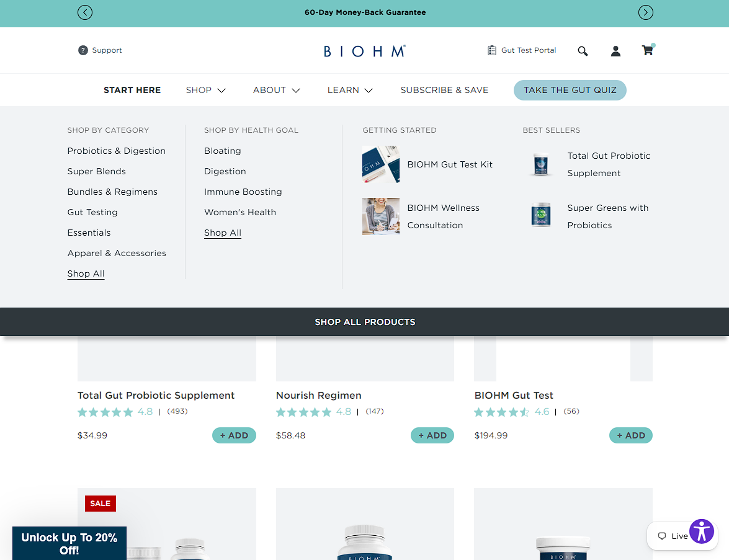
Task: Open BIOHM Wellness Consultation link
Action: click(443, 216)
